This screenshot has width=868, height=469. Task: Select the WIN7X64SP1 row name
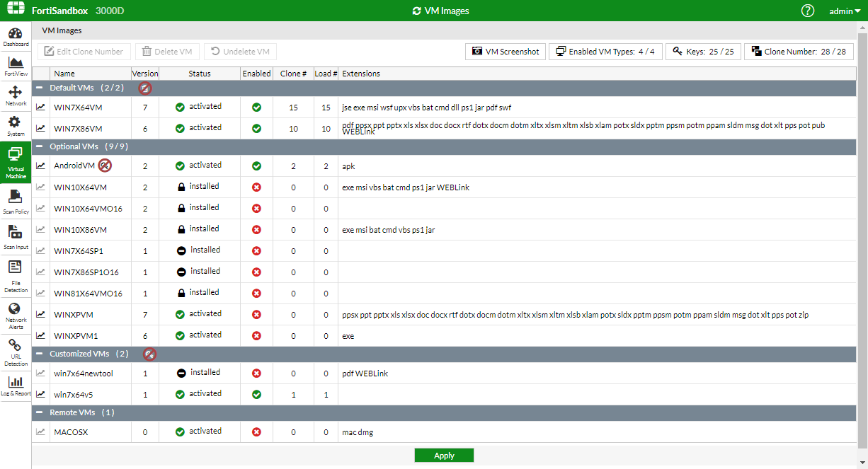(79, 251)
